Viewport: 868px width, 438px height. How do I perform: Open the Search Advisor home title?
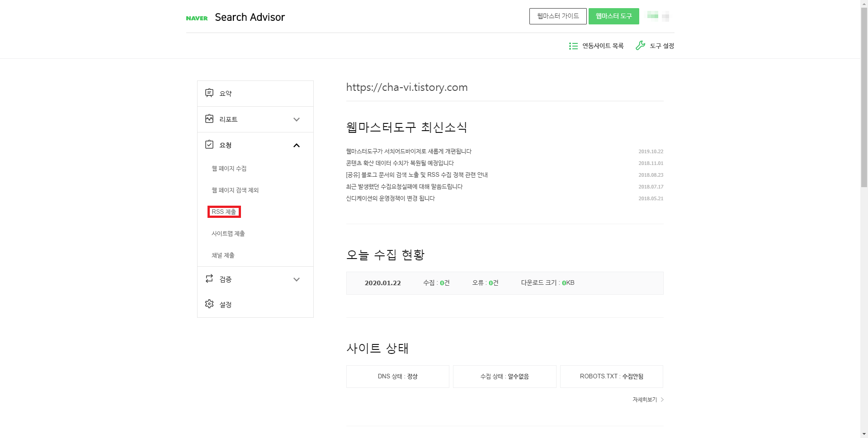[x=250, y=17]
